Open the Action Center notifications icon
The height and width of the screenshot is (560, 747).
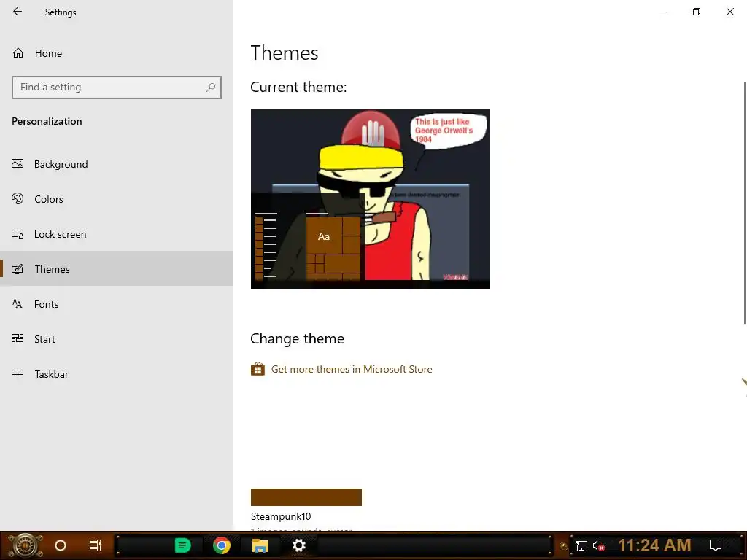(716, 545)
